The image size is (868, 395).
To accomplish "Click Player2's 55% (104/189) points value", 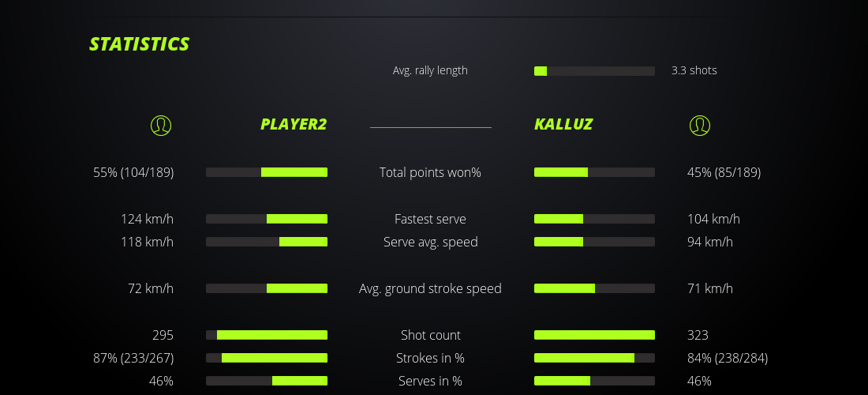I will [133, 172].
